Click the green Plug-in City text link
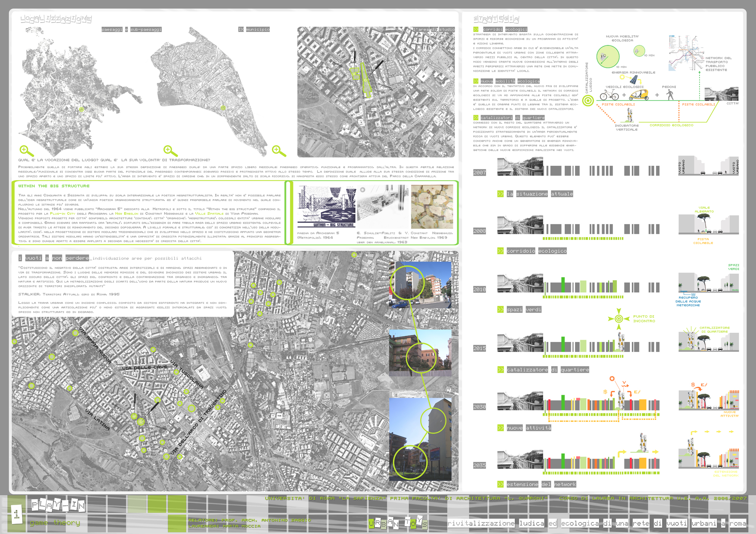 click(63, 213)
